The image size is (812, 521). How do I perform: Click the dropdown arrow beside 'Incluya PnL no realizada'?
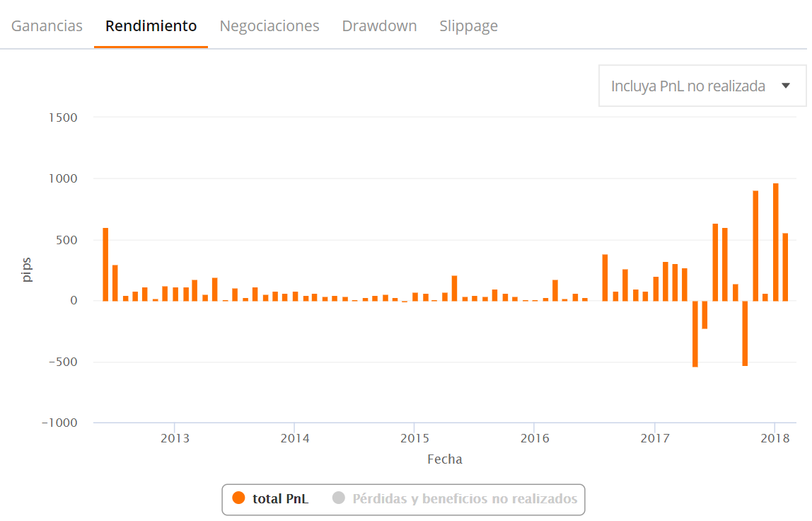click(x=785, y=86)
